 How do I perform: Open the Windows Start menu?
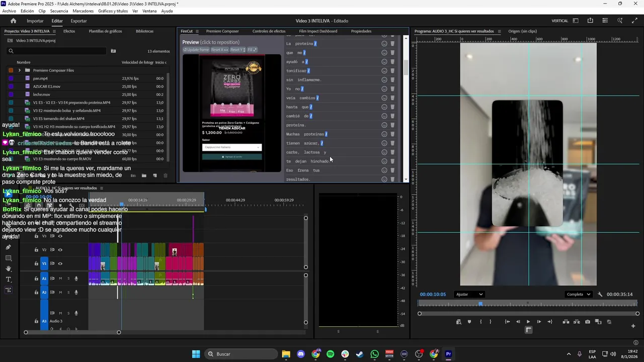pyautogui.click(x=196, y=354)
